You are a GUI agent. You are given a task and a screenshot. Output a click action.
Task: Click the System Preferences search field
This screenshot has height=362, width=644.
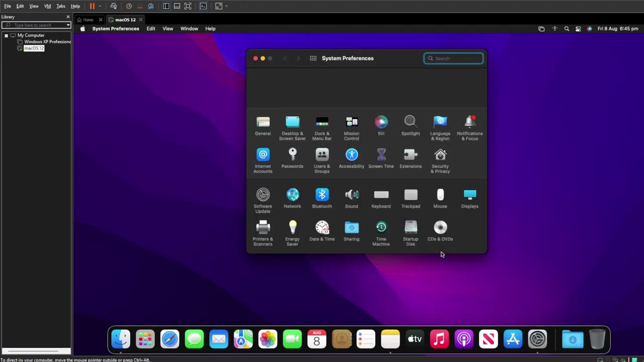pos(453,58)
